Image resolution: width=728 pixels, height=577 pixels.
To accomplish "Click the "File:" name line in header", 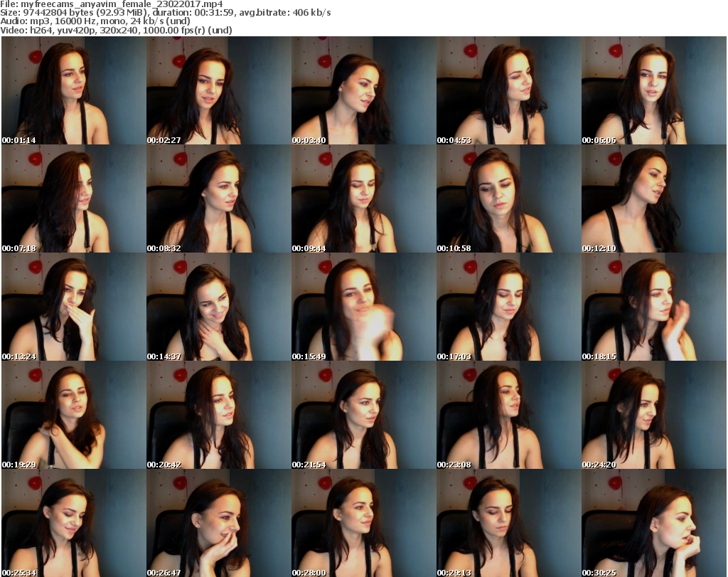I will click(112, 4).
